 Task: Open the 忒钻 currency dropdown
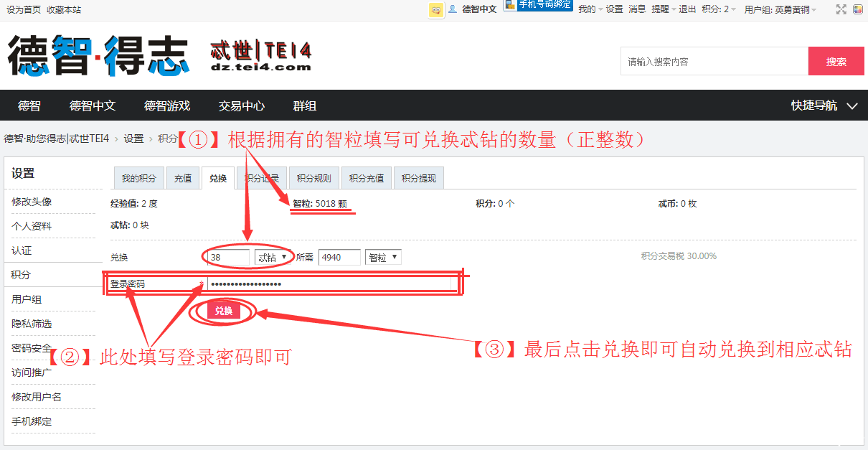point(273,257)
